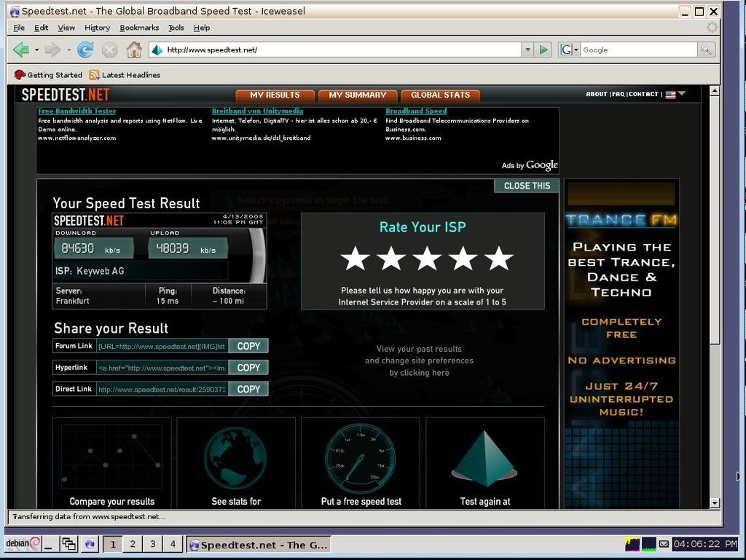746x560 pixels.
Task: Click the Forum Link text field
Action: coord(162,346)
